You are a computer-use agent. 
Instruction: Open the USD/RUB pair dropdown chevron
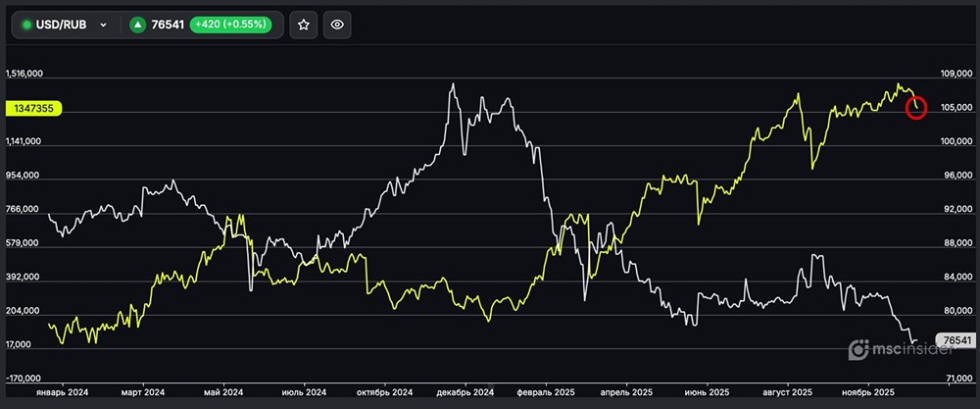(103, 26)
